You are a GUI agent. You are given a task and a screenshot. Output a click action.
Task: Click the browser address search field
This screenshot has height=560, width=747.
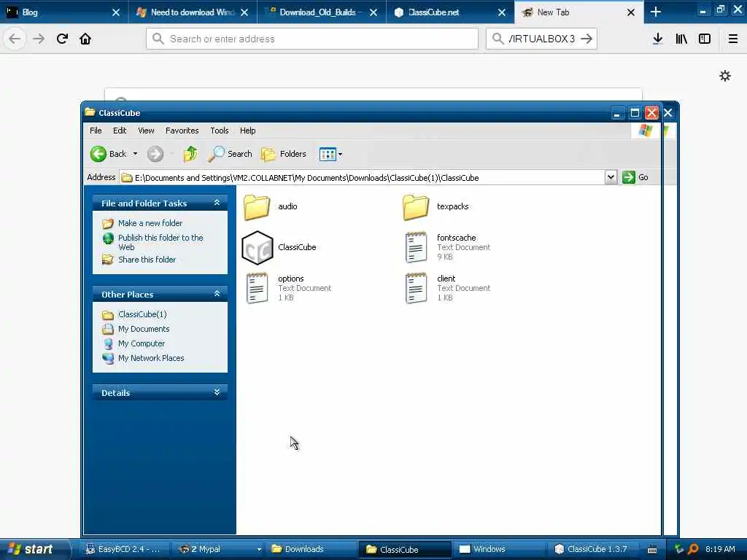point(312,39)
